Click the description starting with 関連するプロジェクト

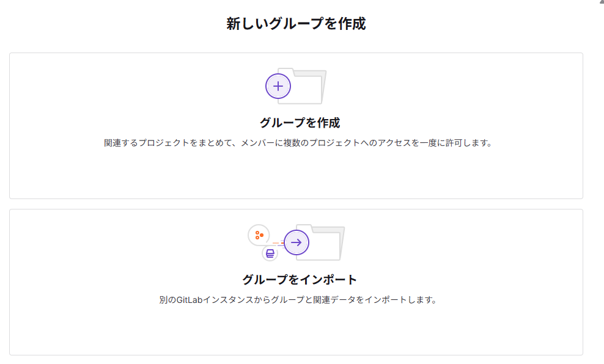pyautogui.click(x=298, y=144)
